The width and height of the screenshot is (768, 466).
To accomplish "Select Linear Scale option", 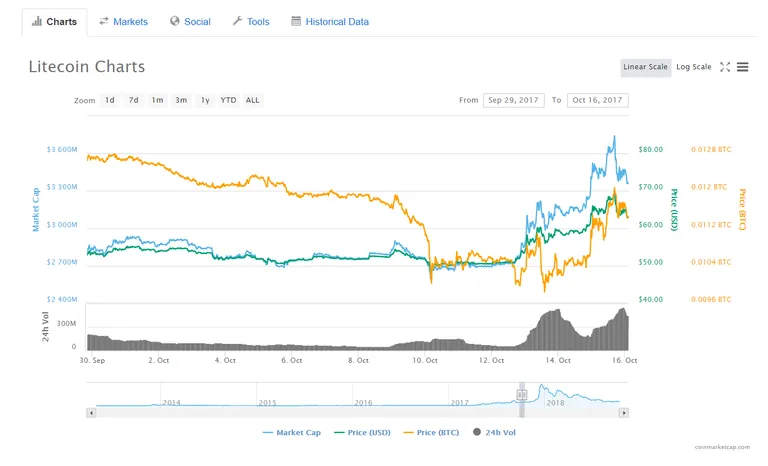I will [646, 67].
